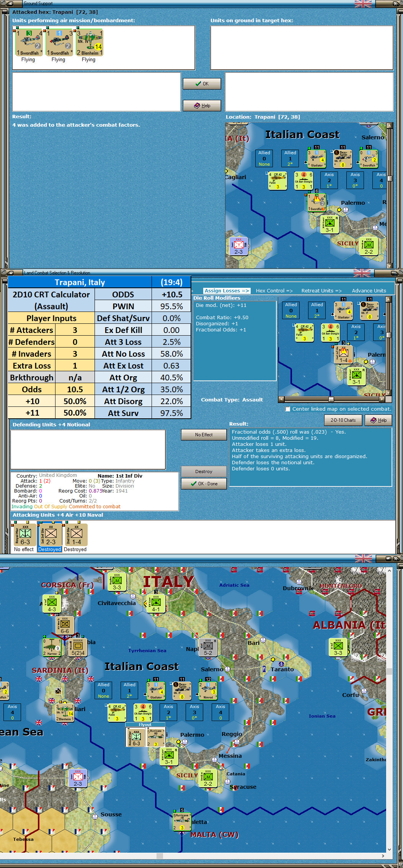Click Swordfish unit at Trapani in minimap

317,202
